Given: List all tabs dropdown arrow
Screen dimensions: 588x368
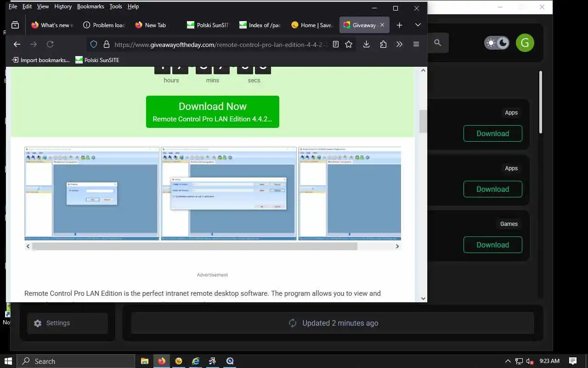Looking at the screenshot, I should [418, 25].
